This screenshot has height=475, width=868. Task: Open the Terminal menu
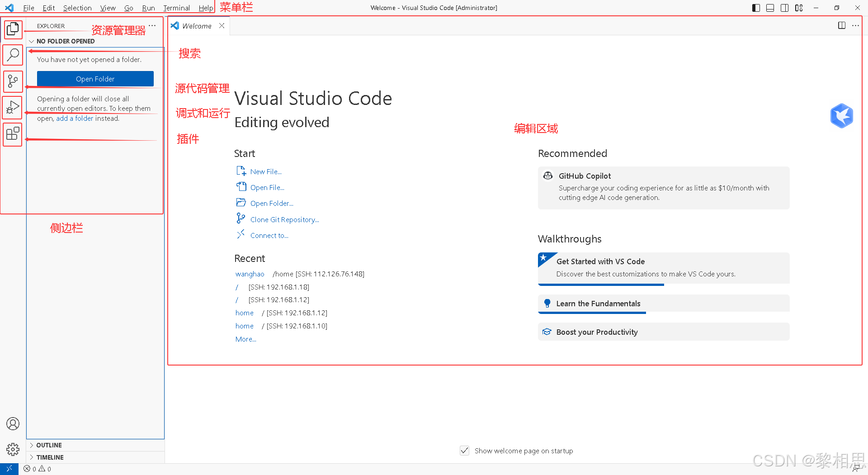[176, 8]
